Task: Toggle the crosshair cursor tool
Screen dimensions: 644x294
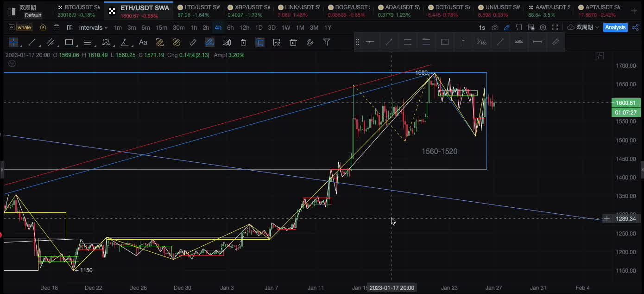Action: tap(13, 42)
